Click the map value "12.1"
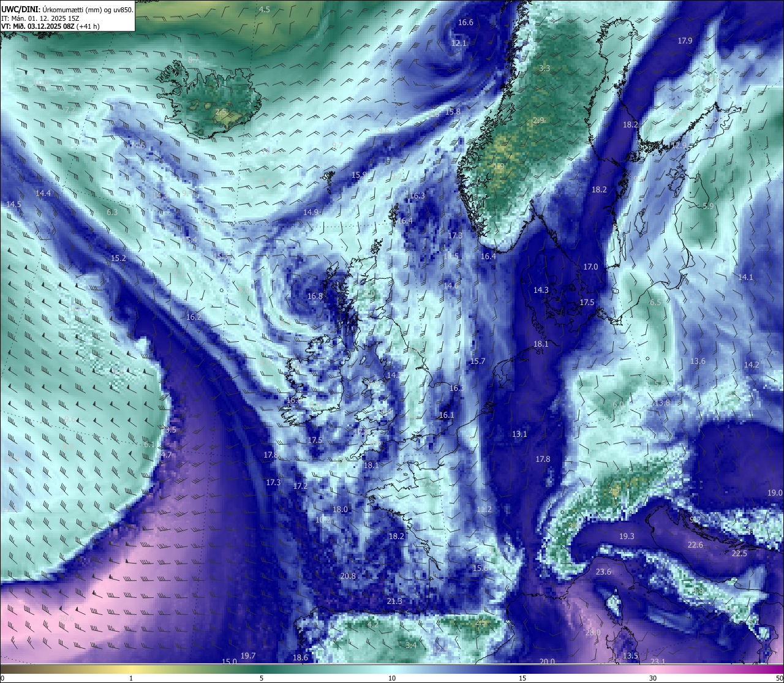 [459, 43]
